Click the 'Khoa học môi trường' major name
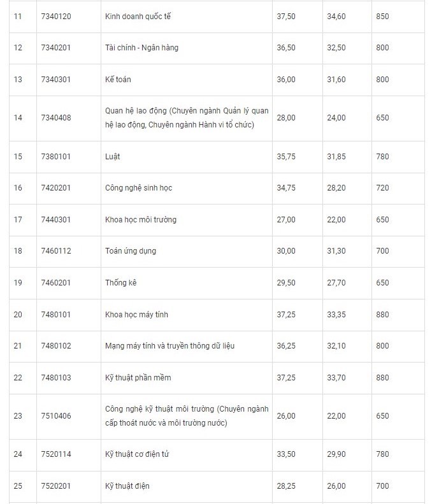The image size is (432, 504). tap(141, 220)
